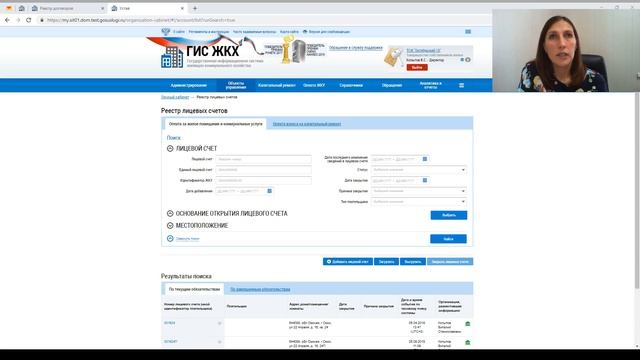640x360 pixels.
Task: Click the coat of arms emblem in top strip
Action: 166,31
